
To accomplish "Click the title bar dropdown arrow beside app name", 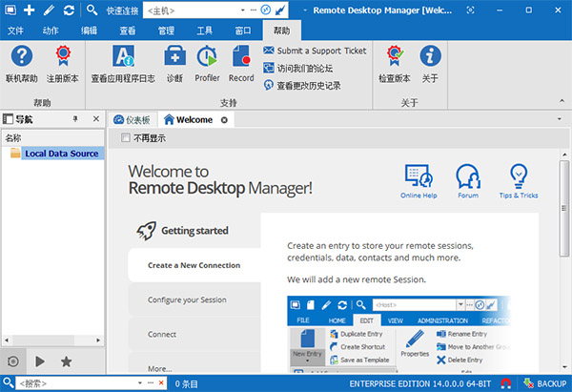I will tap(305, 10).
